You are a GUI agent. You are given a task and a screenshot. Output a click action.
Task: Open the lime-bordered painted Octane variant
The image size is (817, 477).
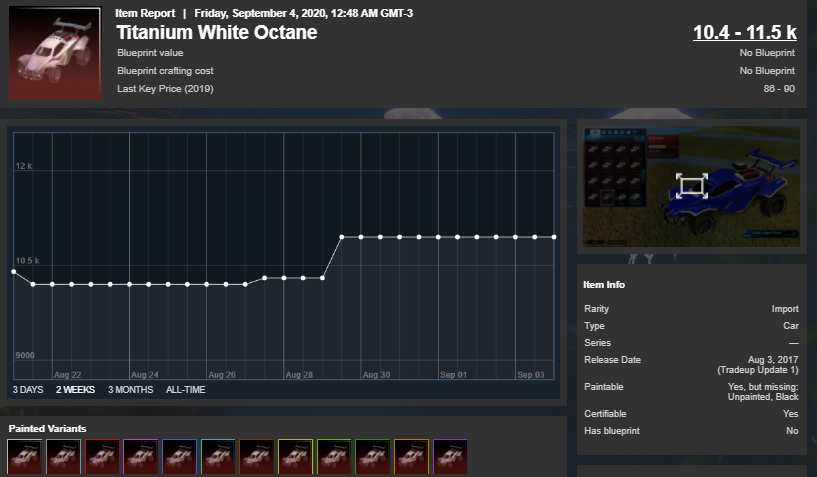[x=334, y=457]
